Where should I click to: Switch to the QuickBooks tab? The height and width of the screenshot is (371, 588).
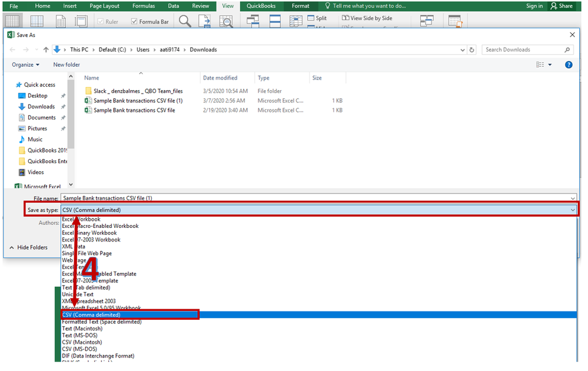coord(261,6)
